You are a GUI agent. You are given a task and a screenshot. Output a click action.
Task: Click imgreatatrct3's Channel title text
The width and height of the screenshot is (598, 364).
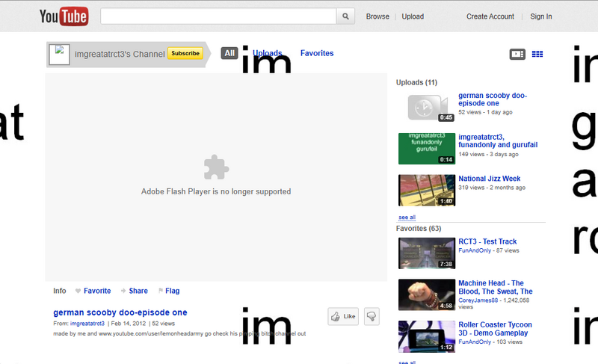pyautogui.click(x=120, y=54)
